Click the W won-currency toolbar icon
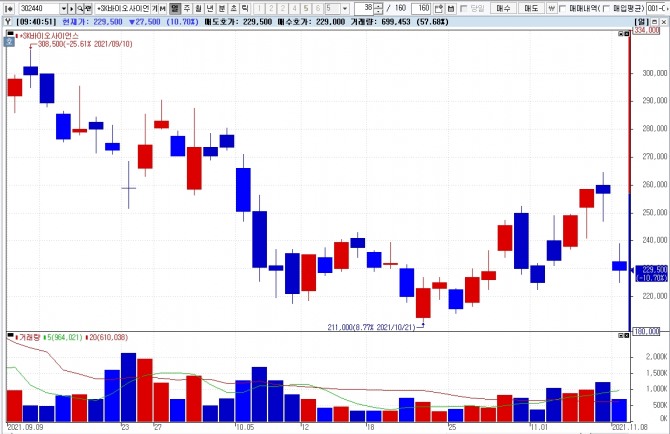Image resolution: width=670 pixels, height=434 pixels. [x=552, y=9]
